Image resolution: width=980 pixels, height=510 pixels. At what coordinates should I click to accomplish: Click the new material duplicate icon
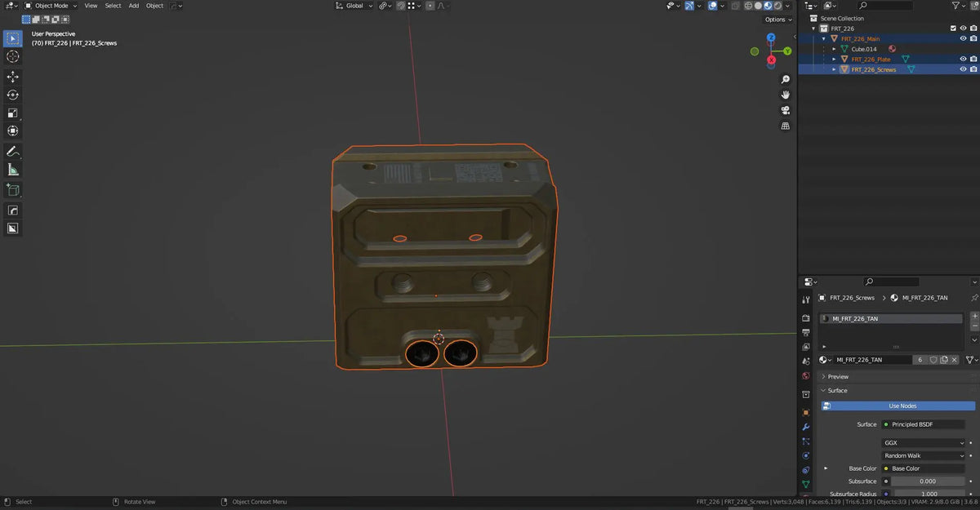point(943,360)
